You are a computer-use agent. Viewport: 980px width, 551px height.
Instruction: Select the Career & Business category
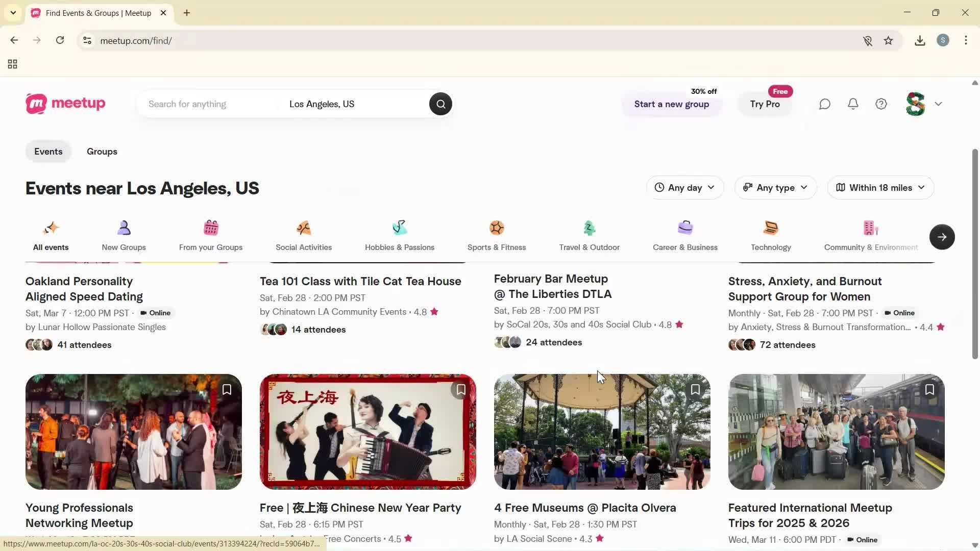pos(684,235)
